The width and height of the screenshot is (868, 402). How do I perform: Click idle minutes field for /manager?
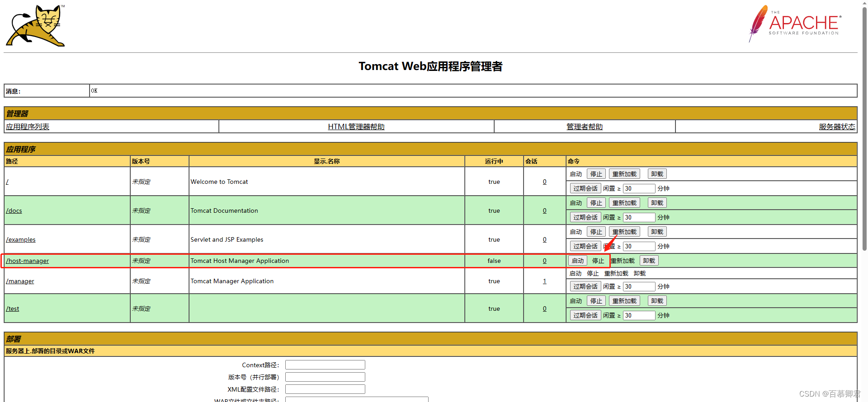(x=639, y=286)
